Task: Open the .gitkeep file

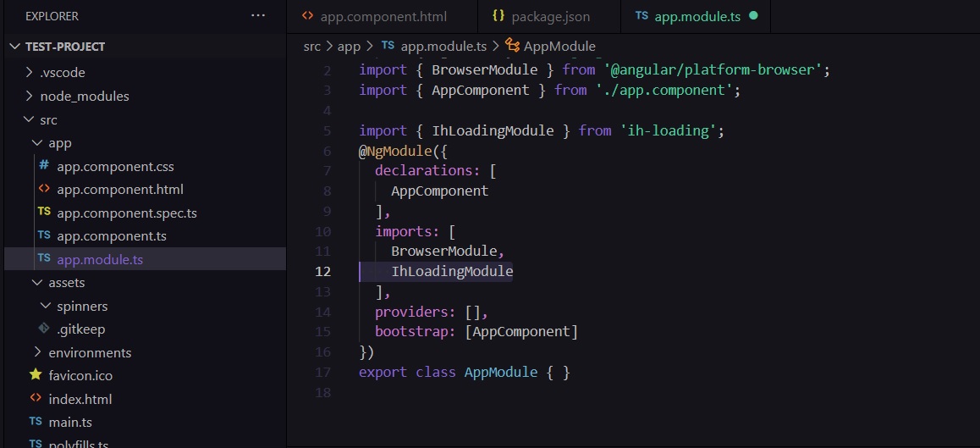Action: coord(80,329)
